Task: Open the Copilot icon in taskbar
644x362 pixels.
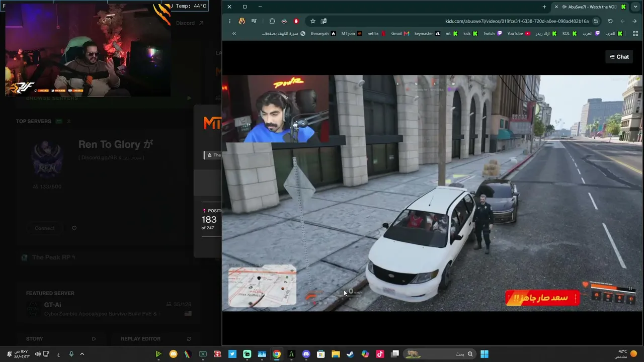Action: [365, 354]
